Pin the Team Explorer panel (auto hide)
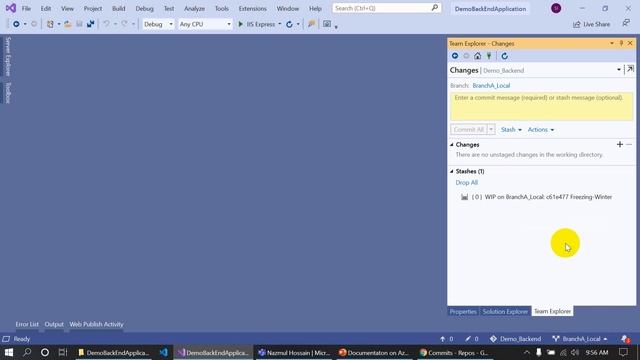The image size is (640, 360). point(621,43)
